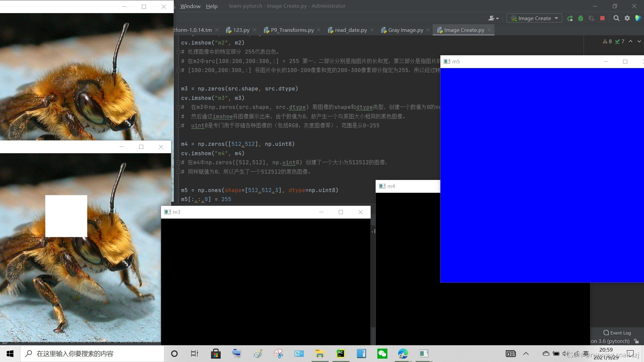Screen dimensions: 644x362
Task: Expand the interpreter selector dropdown
Action: pyautogui.click(x=612, y=341)
